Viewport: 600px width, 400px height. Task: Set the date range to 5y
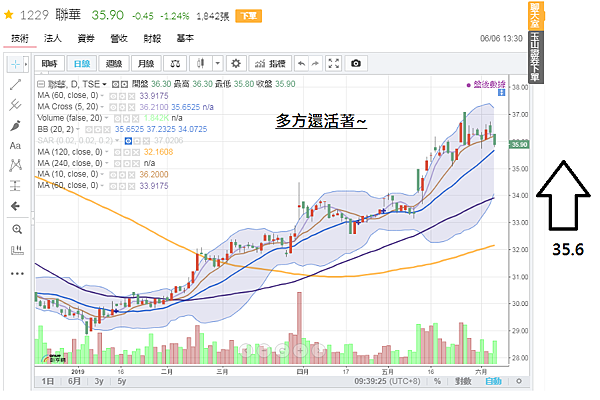122,381
